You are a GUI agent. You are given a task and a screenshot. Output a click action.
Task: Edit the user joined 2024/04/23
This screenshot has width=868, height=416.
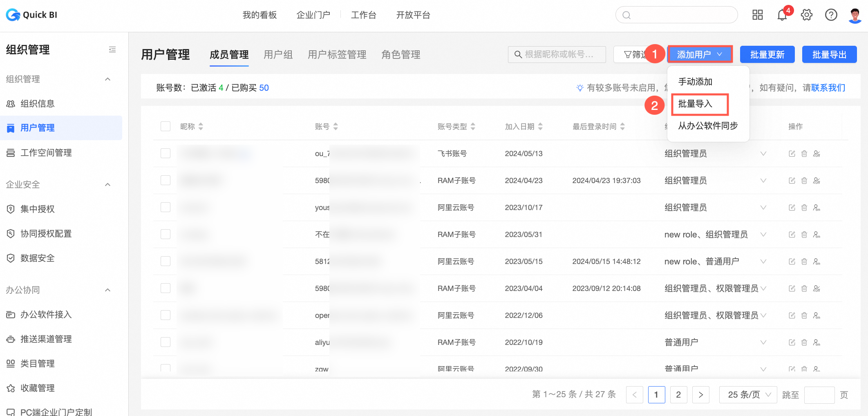pos(792,181)
